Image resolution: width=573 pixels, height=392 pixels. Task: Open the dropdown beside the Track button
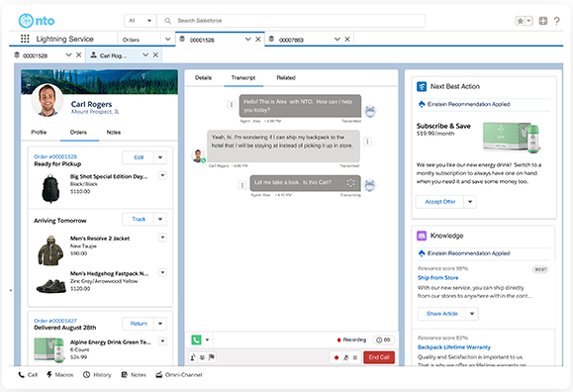[x=160, y=219]
